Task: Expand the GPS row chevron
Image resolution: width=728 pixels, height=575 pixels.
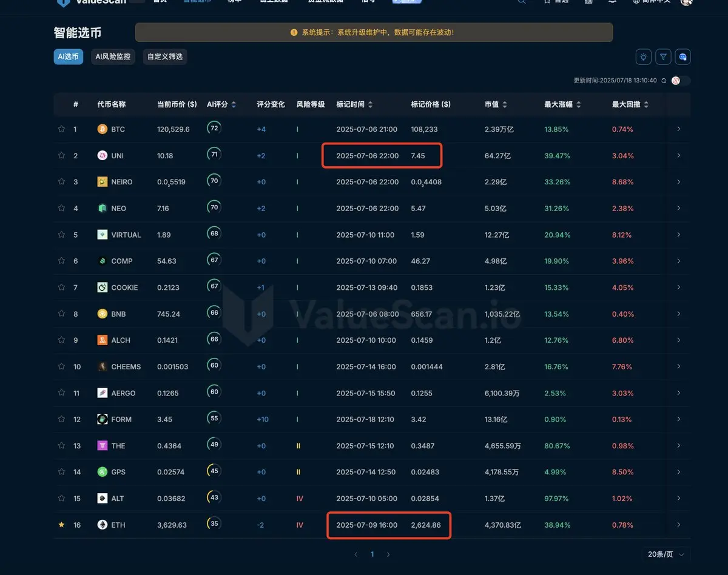Action: tap(679, 472)
